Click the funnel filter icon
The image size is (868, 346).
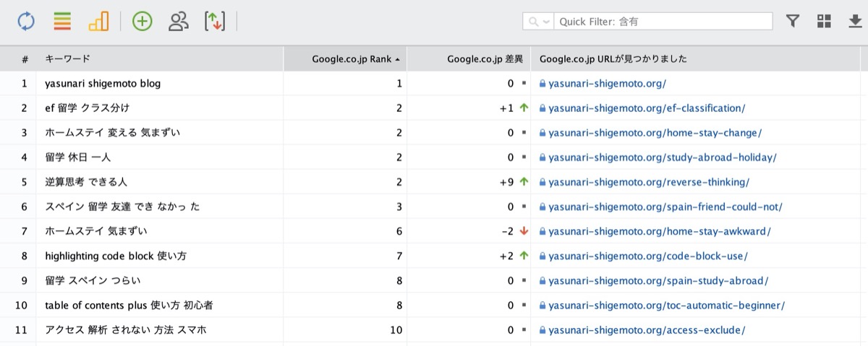pyautogui.click(x=793, y=21)
